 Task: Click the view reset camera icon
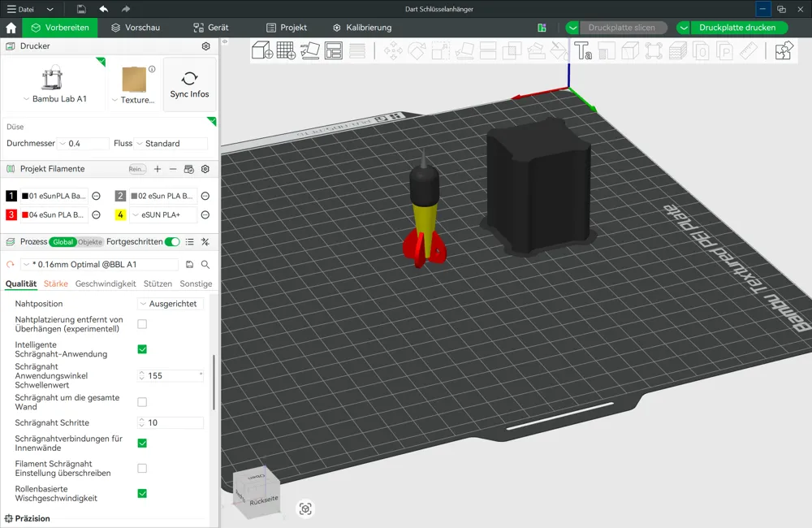305,509
